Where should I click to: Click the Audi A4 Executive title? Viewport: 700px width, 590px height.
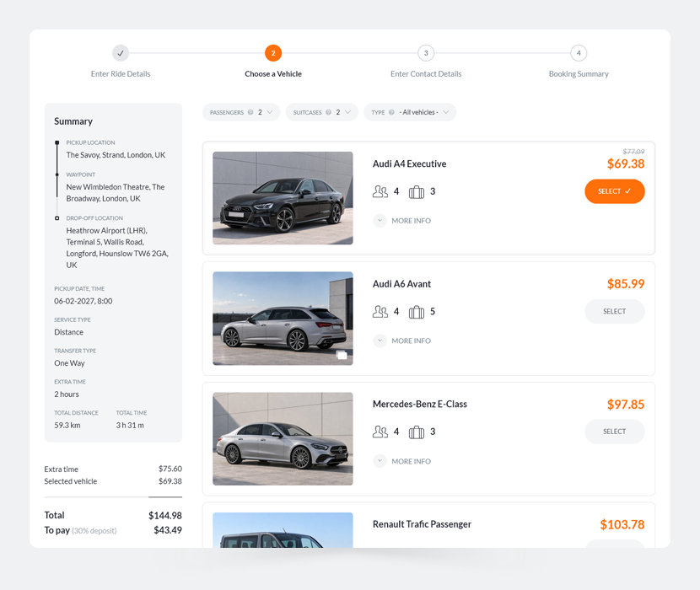pyautogui.click(x=409, y=164)
